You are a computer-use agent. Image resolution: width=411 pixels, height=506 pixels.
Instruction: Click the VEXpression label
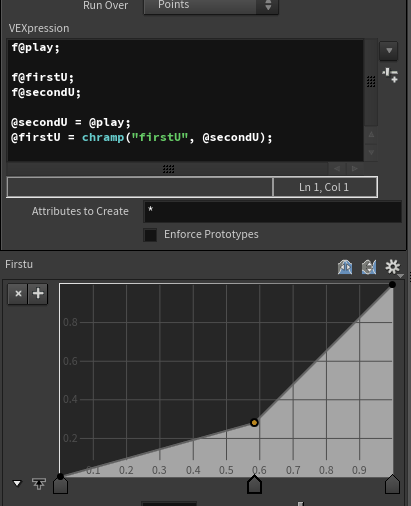pyautogui.click(x=39, y=28)
